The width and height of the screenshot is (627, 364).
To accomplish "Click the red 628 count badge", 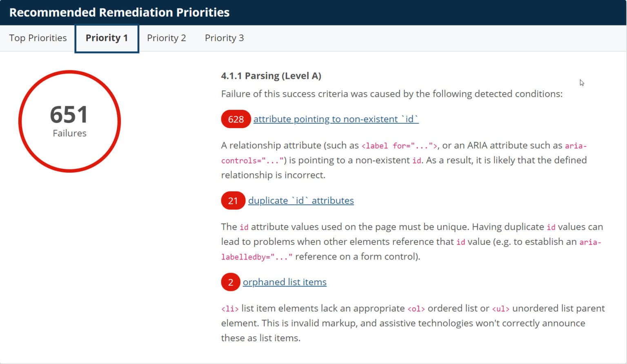I will tap(236, 119).
